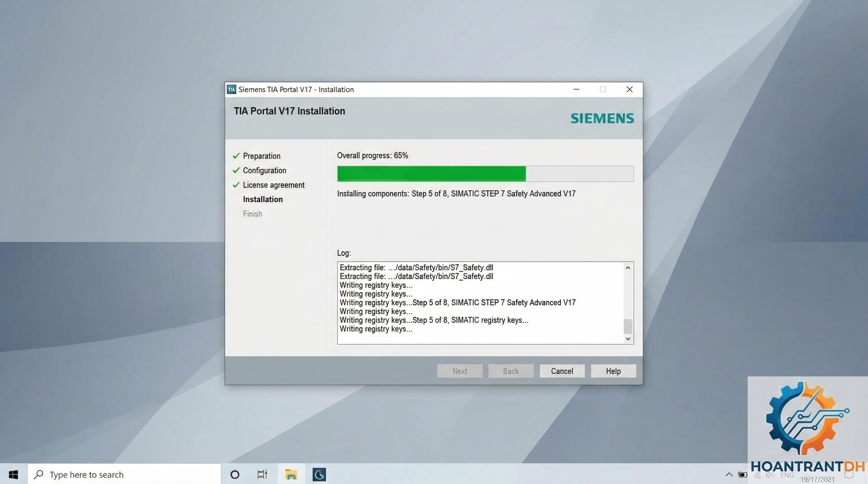Select the Preparation step
This screenshot has width=868, height=484.
[x=261, y=156]
